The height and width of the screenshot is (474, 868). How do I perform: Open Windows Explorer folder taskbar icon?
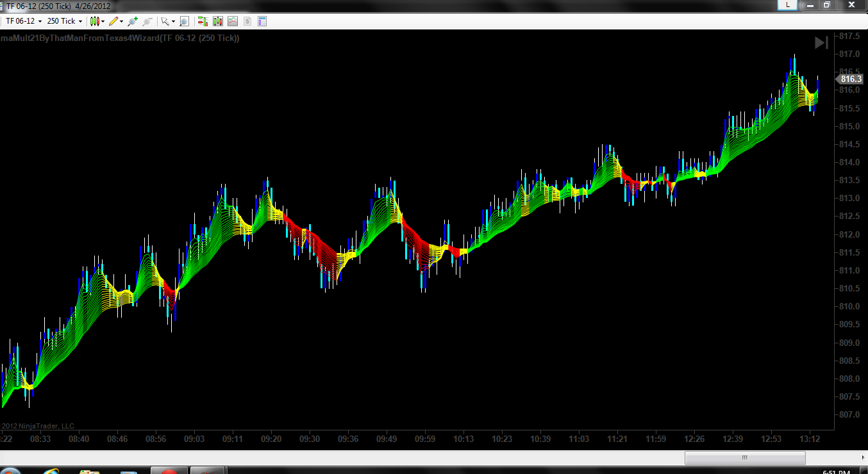coord(90,471)
